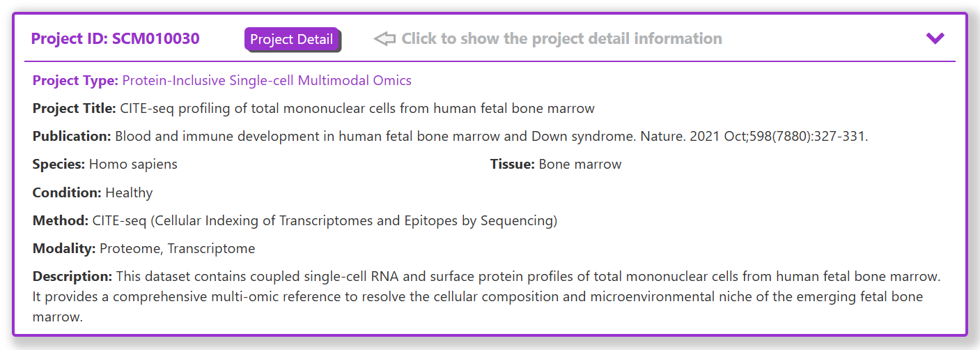Click the left-pointing arrow hint icon

pyautogui.click(x=384, y=39)
